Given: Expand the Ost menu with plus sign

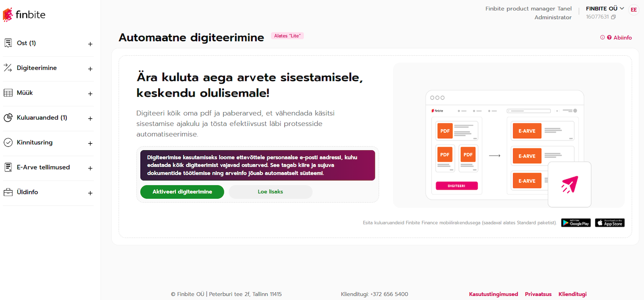Looking at the screenshot, I should click(x=90, y=44).
